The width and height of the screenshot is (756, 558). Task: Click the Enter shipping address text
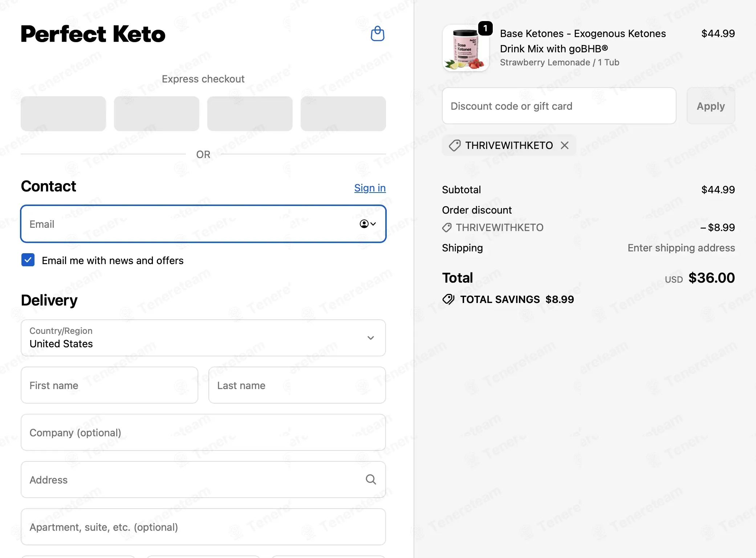681,248
